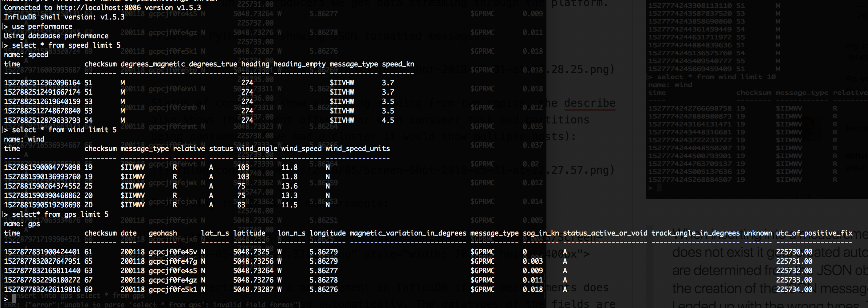
Task: Click geohash gcpcjf0fe45v in gps table
Action: (x=173, y=252)
